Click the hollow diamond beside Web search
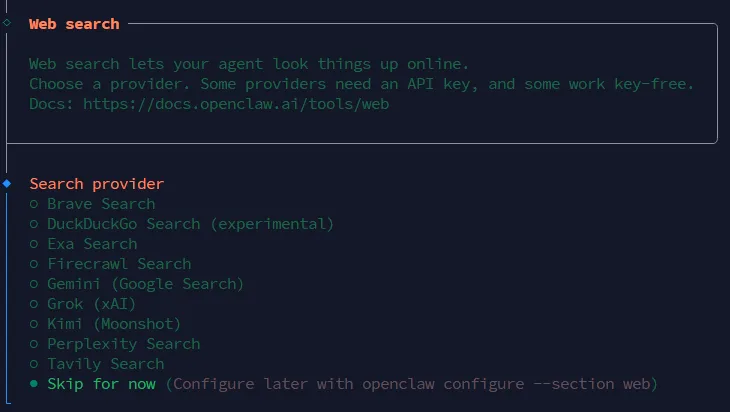Screen dimensions: 730x412 pyautogui.click(x=7, y=23)
